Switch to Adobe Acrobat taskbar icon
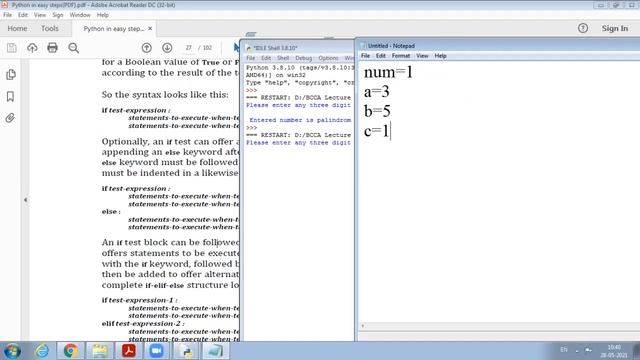The image size is (640, 360). (129, 351)
